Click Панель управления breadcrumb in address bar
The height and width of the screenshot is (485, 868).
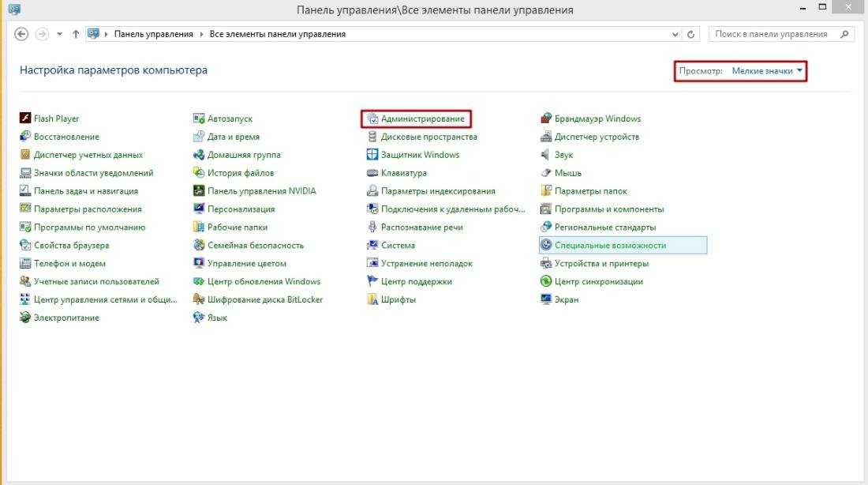[153, 34]
